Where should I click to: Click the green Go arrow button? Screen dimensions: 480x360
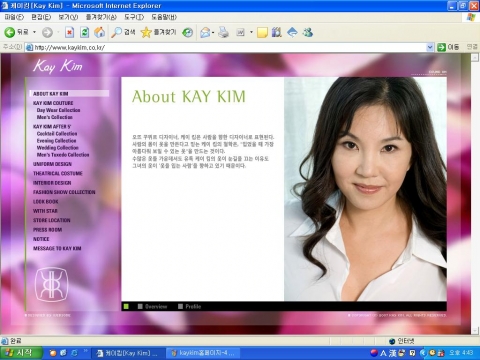[441, 47]
